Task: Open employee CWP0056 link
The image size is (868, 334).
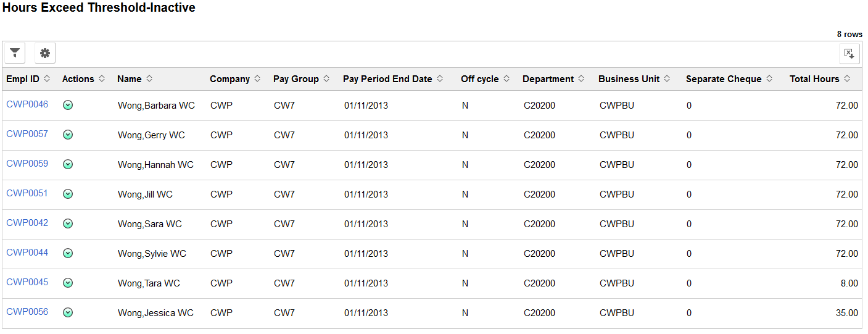Action: point(27,312)
